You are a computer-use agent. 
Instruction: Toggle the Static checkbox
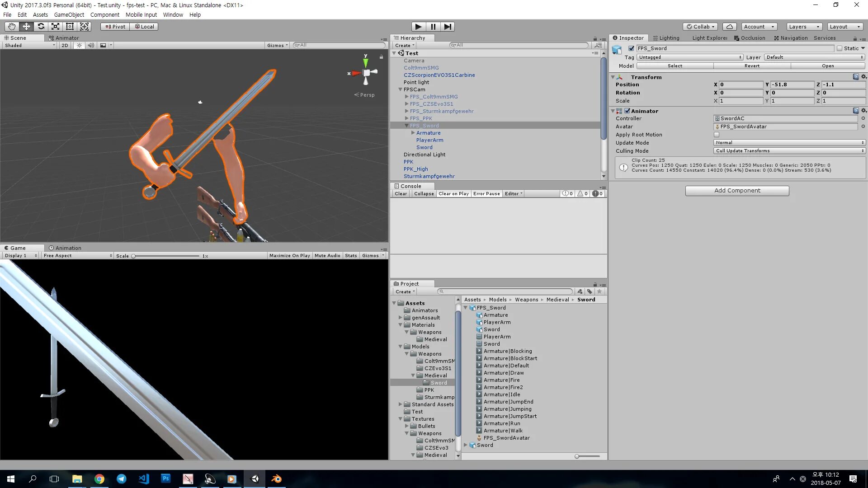click(840, 48)
